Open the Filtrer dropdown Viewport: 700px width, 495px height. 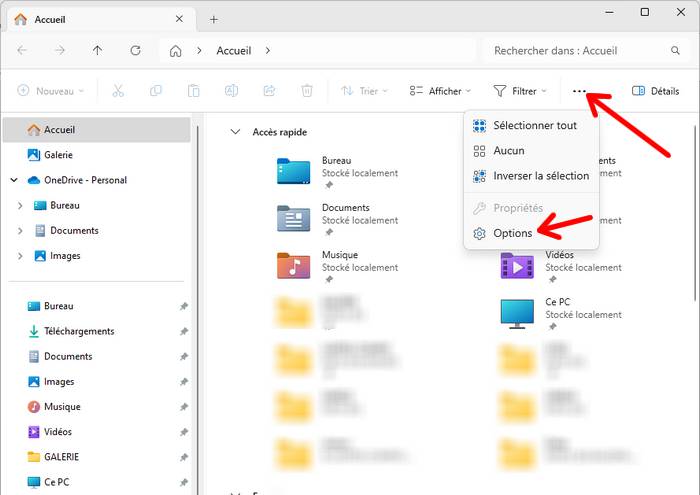coord(520,91)
